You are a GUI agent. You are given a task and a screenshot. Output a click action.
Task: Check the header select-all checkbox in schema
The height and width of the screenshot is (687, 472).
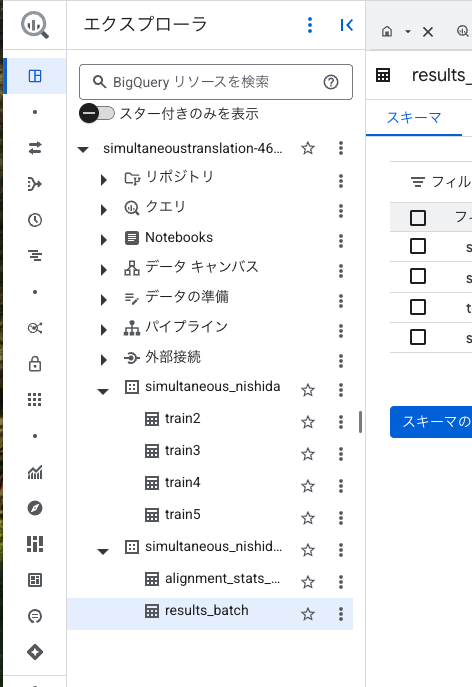418,218
